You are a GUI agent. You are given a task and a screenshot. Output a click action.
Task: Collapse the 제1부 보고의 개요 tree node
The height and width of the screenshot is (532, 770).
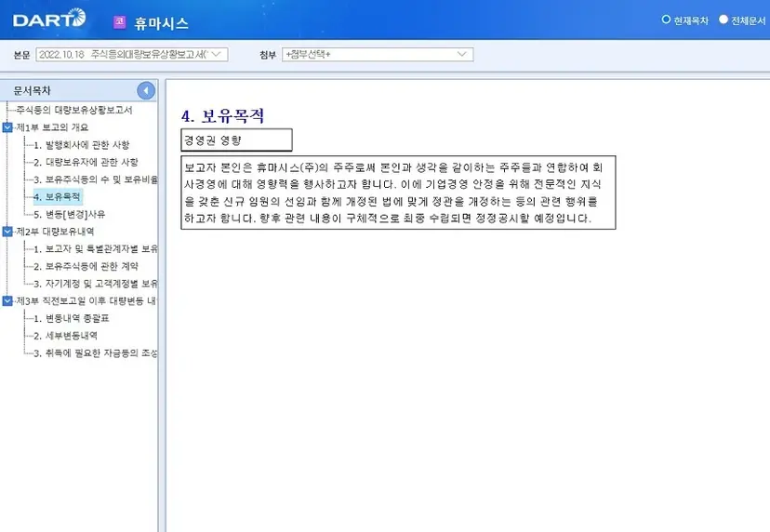(7, 127)
